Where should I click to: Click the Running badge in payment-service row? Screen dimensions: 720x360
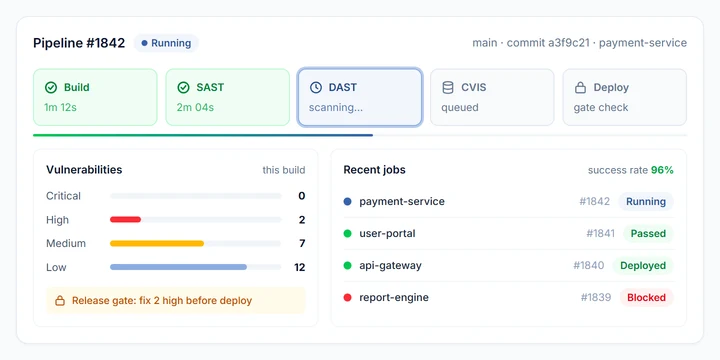pos(646,202)
